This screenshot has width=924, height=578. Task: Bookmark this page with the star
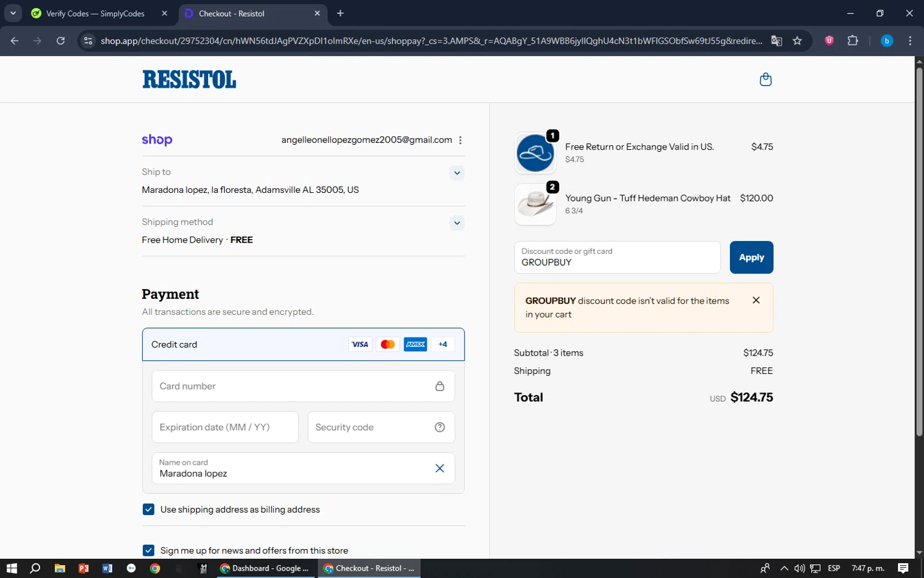(797, 41)
